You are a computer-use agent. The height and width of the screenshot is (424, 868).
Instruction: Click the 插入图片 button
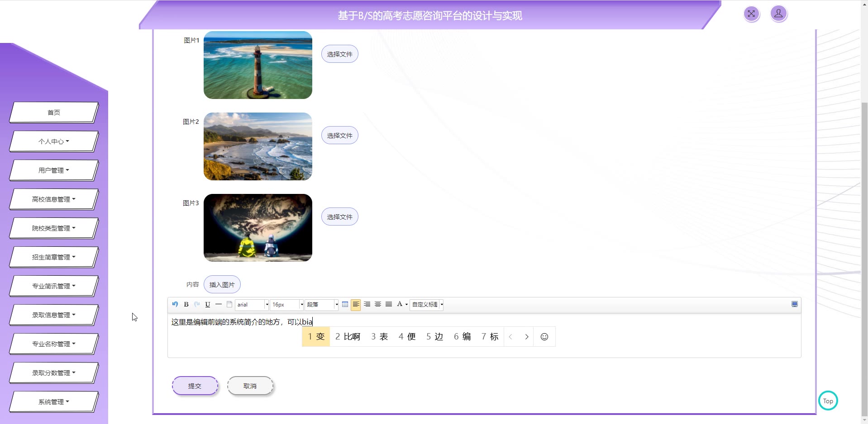point(222,285)
